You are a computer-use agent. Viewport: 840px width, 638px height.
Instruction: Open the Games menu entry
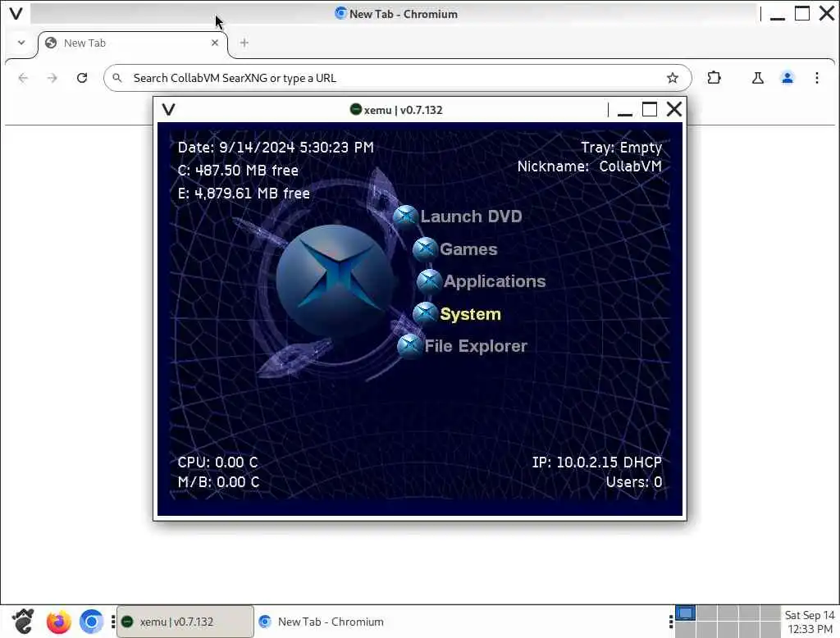click(x=468, y=249)
